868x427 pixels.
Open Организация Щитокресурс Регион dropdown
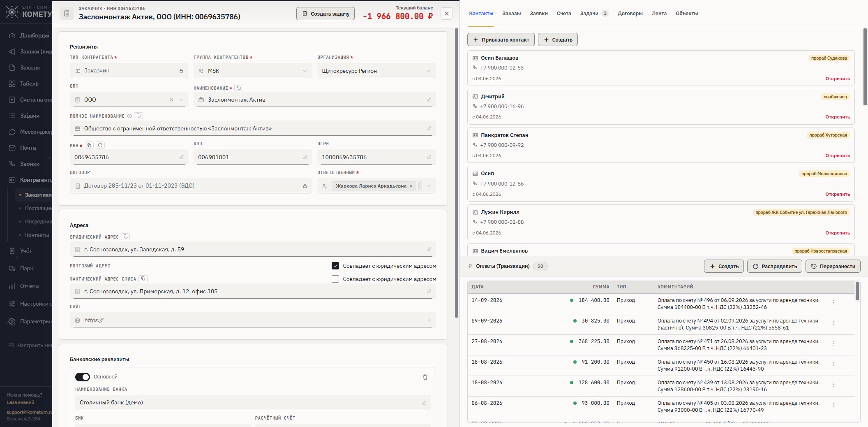pyautogui.click(x=376, y=71)
